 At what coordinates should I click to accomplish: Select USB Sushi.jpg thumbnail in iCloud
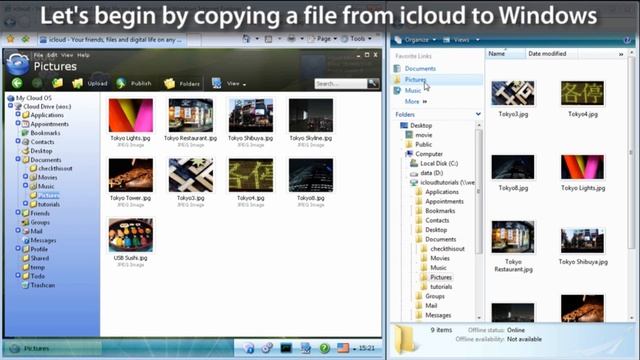coord(131,235)
